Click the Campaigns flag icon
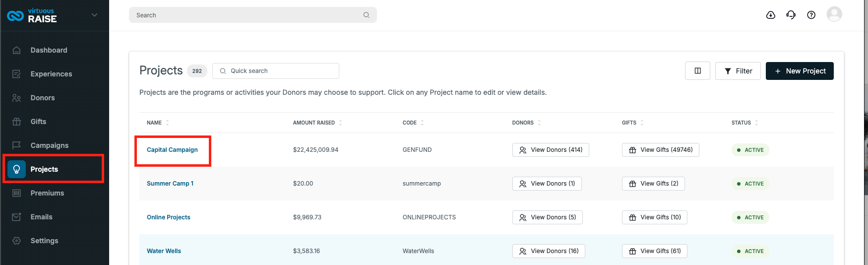The image size is (868, 265). [x=16, y=145]
